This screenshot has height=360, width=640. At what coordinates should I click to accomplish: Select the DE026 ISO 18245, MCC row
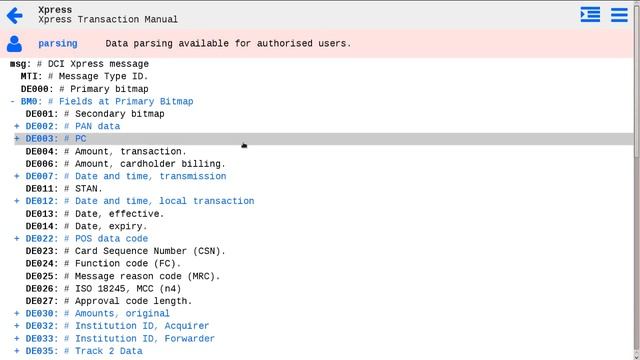(x=103, y=289)
